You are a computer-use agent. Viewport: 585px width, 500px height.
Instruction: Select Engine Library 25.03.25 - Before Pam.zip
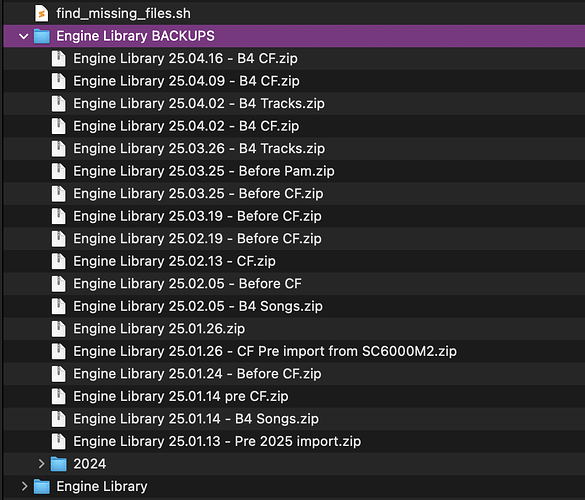click(204, 171)
